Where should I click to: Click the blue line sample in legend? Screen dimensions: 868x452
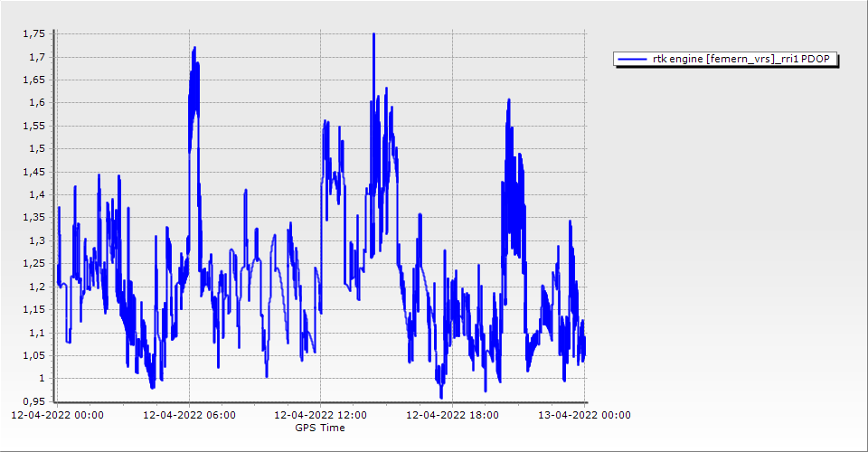[x=628, y=59]
